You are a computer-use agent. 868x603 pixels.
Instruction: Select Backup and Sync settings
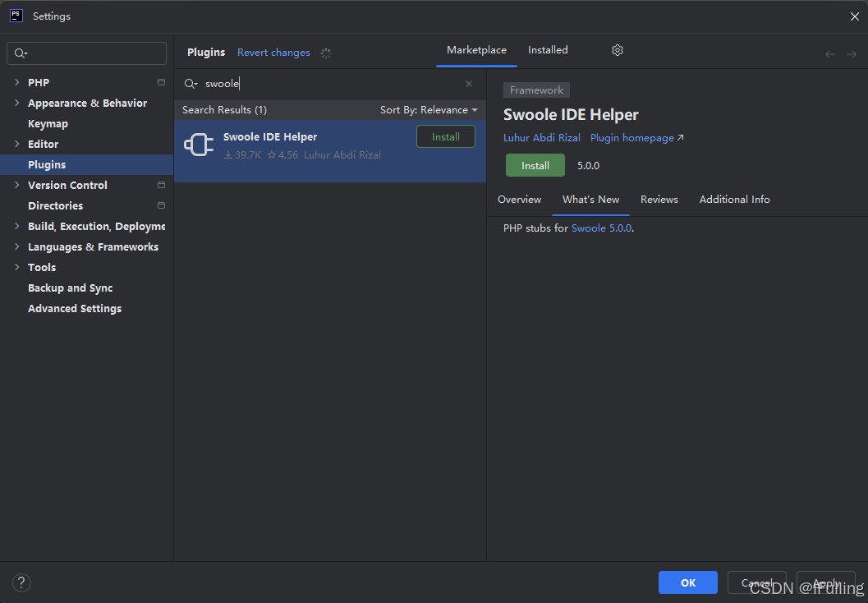pos(71,288)
